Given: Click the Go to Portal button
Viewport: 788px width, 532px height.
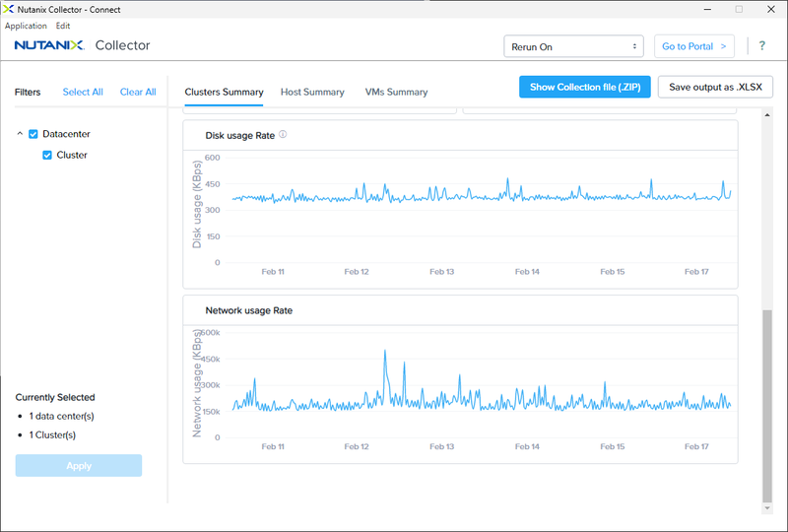Looking at the screenshot, I should (694, 46).
